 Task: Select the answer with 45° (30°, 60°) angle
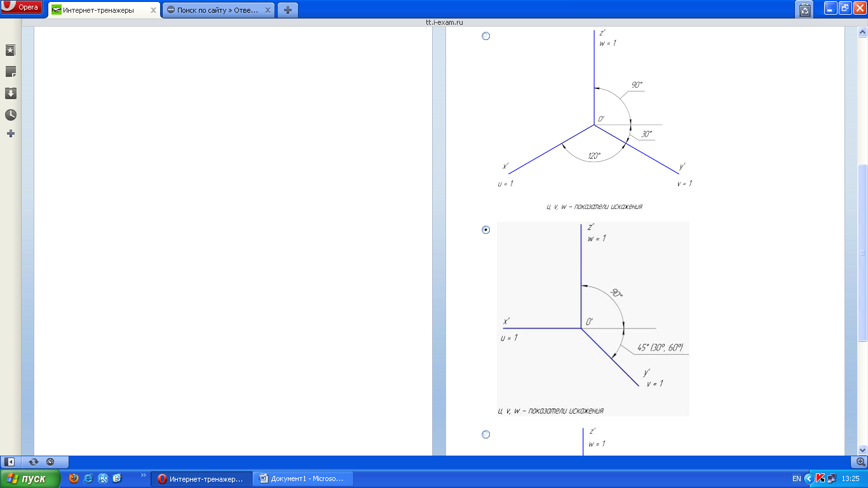tap(486, 229)
